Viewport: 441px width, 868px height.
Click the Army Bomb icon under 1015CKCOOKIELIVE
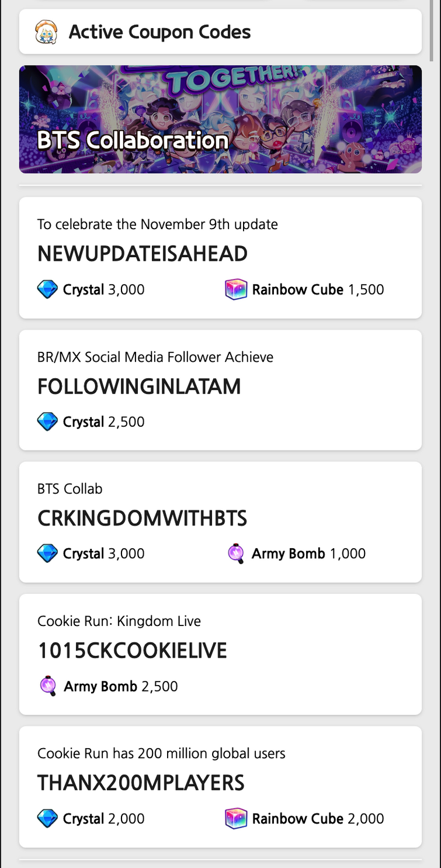[x=47, y=686]
